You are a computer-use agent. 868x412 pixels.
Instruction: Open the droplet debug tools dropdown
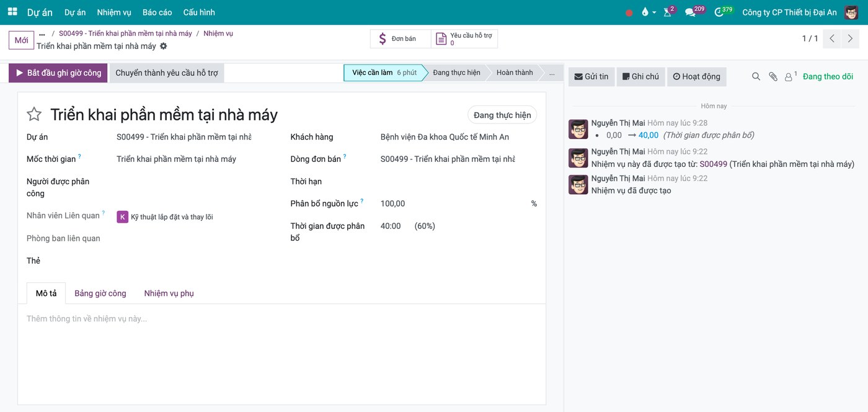click(x=649, y=12)
